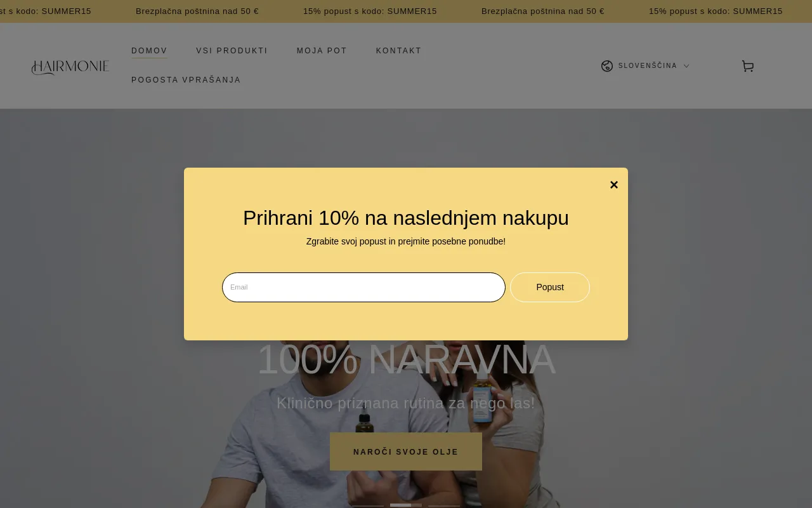
Task: Select the active middle slideshow indicator
Action: tap(406, 505)
